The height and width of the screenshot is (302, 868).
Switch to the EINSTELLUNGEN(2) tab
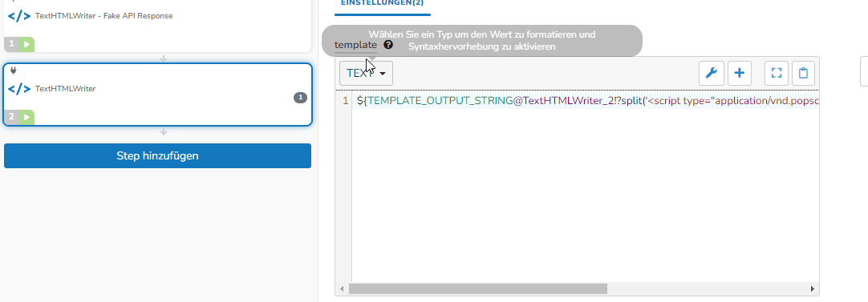click(382, 2)
